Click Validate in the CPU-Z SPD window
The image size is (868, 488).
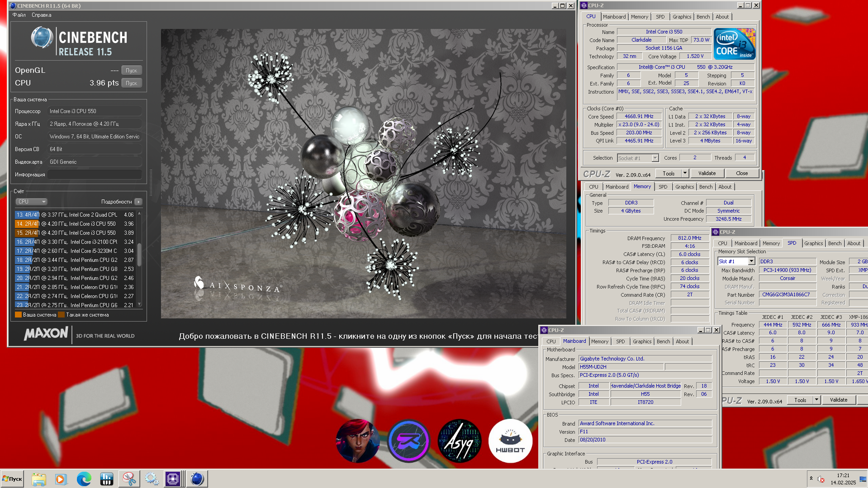839,400
